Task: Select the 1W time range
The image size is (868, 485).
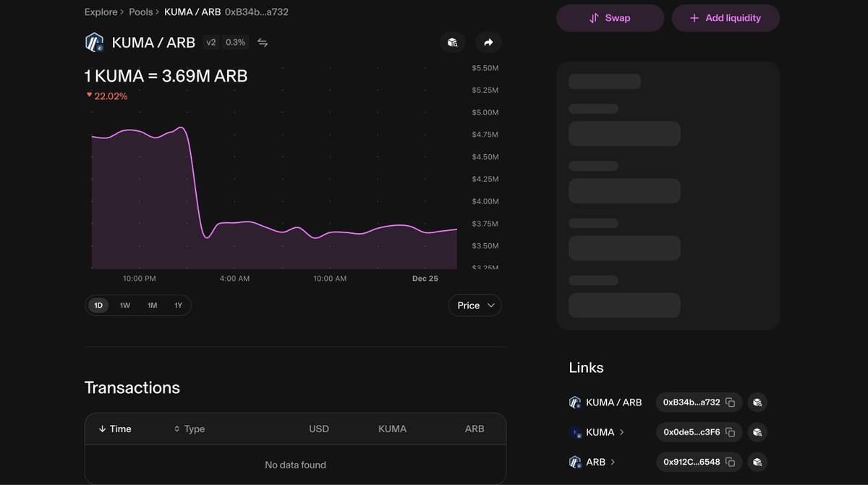Action: click(125, 305)
